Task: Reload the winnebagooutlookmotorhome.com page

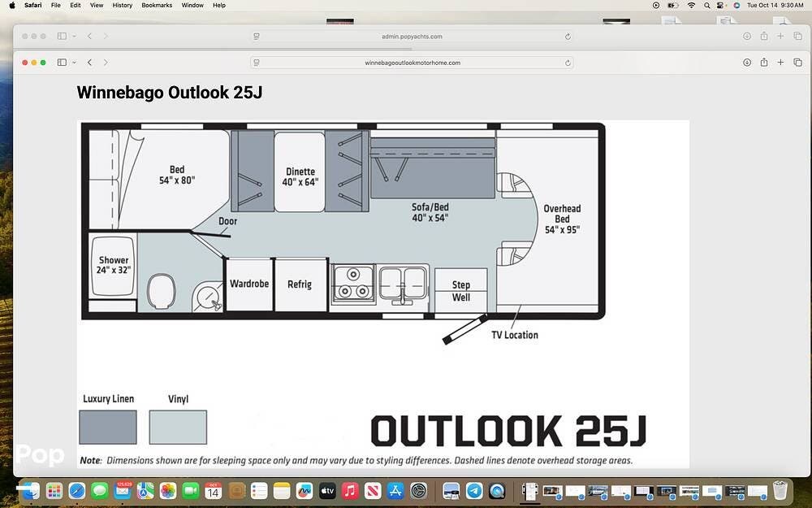Action: pyautogui.click(x=568, y=63)
